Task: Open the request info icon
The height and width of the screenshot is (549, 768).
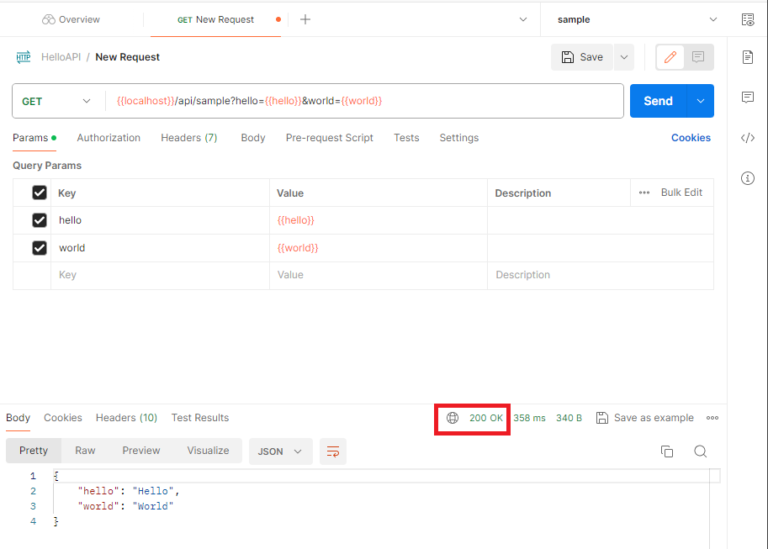Action: tap(747, 178)
